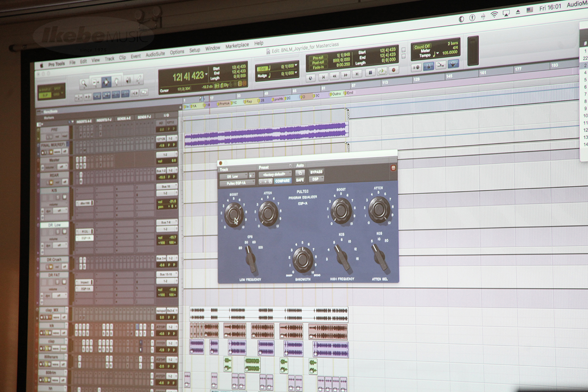This screenshot has width=588, height=392.
Task: Toggle automation SAFE on the plugin
Action: [x=300, y=180]
